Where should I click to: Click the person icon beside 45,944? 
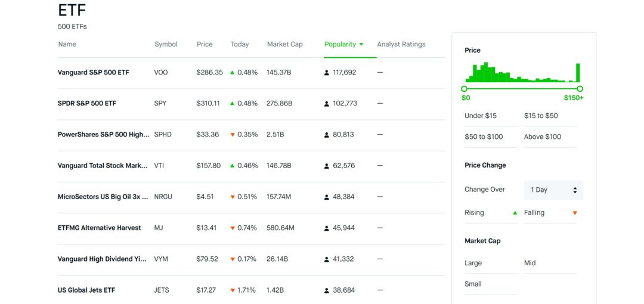[x=327, y=228]
